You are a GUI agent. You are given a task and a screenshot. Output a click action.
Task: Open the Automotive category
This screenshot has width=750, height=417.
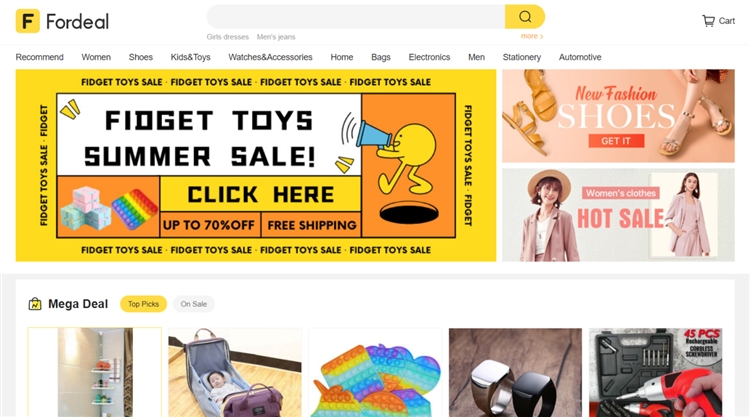pyautogui.click(x=580, y=57)
